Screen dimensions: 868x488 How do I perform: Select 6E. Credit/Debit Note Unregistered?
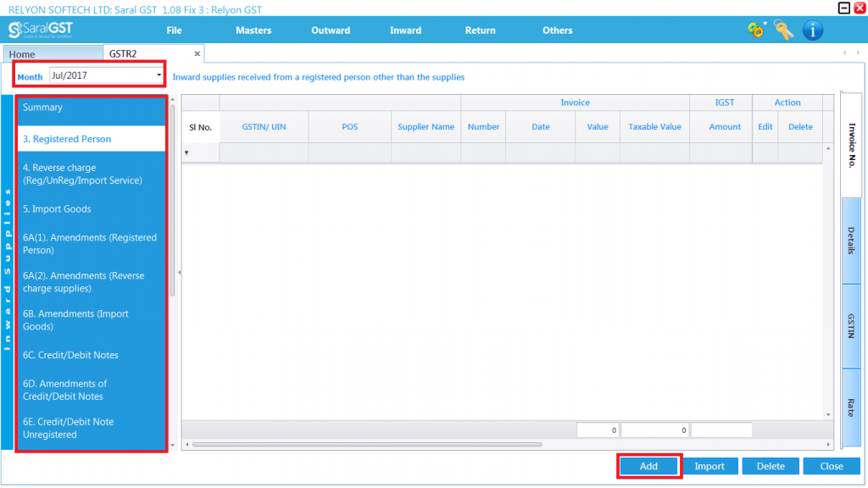92,428
